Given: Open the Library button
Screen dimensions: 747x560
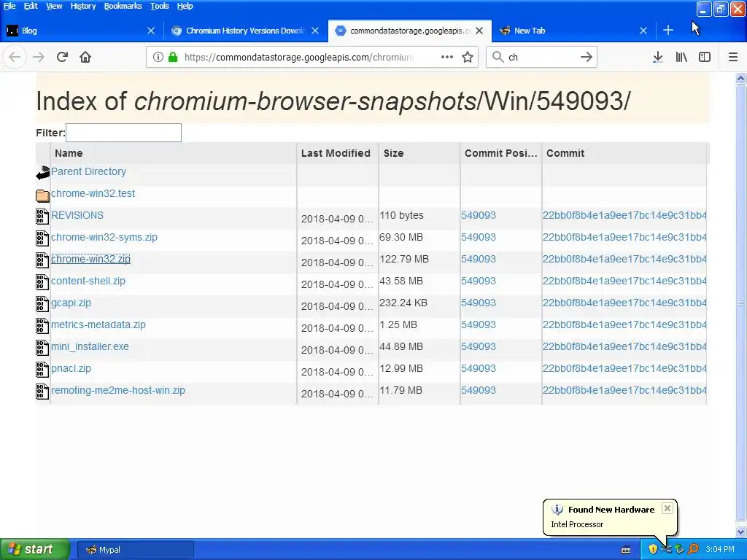Looking at the screenshot, I should 681,57.
